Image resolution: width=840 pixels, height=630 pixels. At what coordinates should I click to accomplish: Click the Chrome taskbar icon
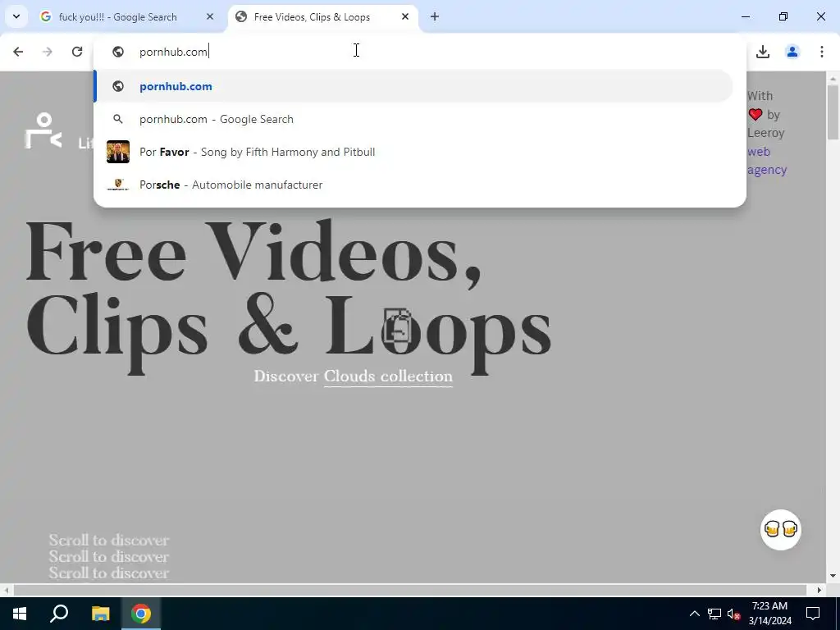[x=141, y=614]
